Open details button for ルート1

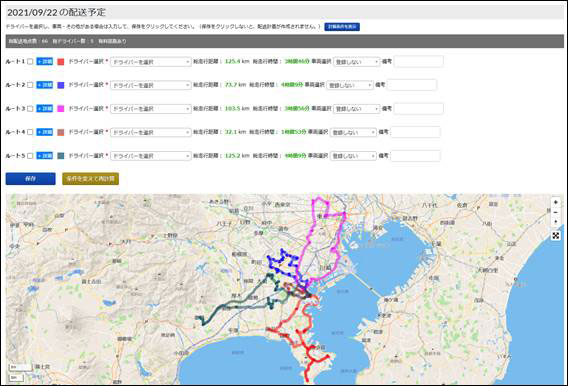pyautogui.click(x=45, y=62)
